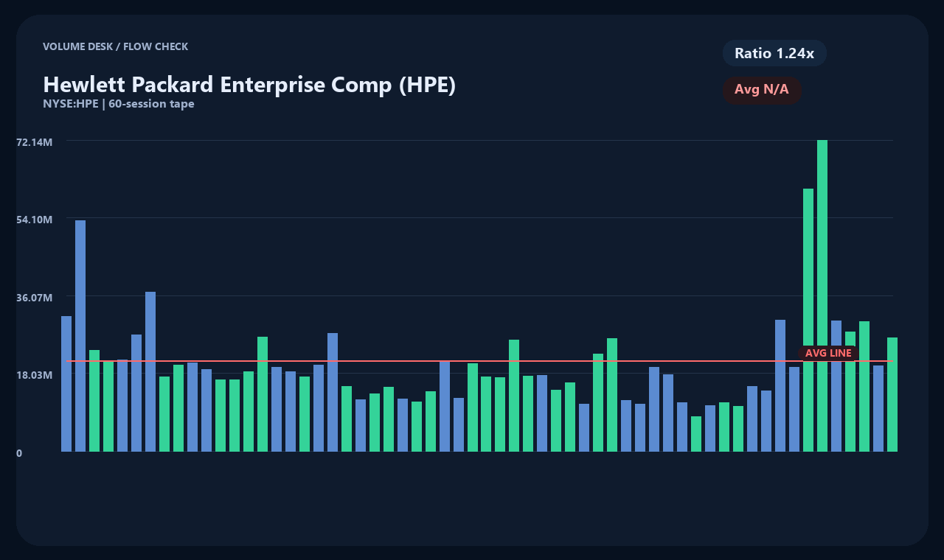Screen dimensions: 944x560
Task: Click the 72.14M axis label
Action: [35, 141]
